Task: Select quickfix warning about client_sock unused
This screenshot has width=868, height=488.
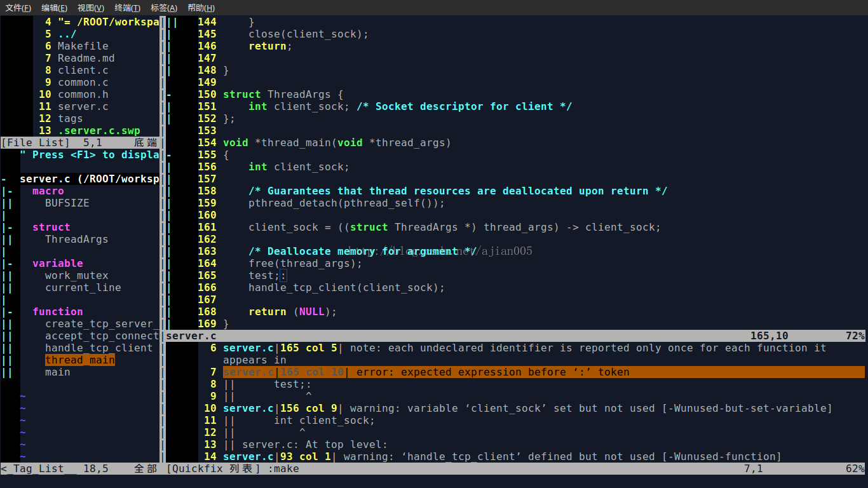Action: 527,409
